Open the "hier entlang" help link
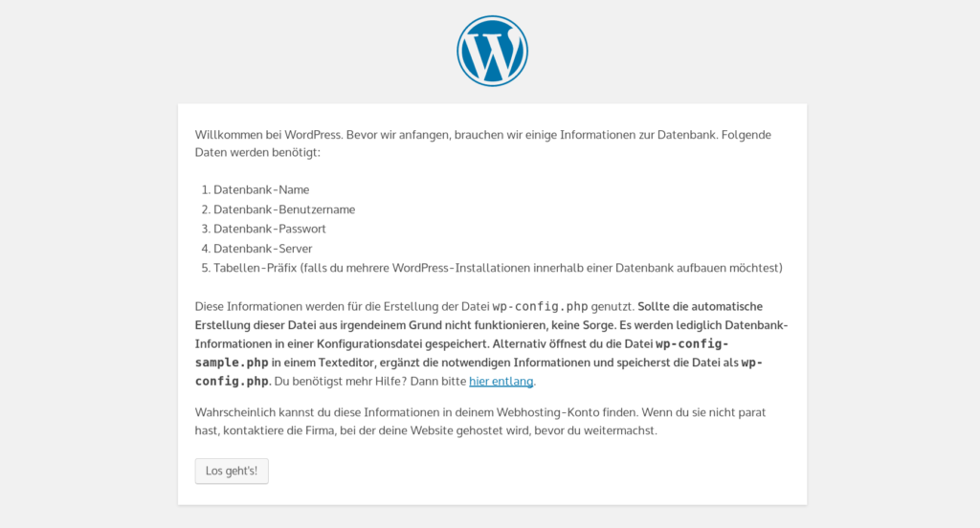 point(501,381)
